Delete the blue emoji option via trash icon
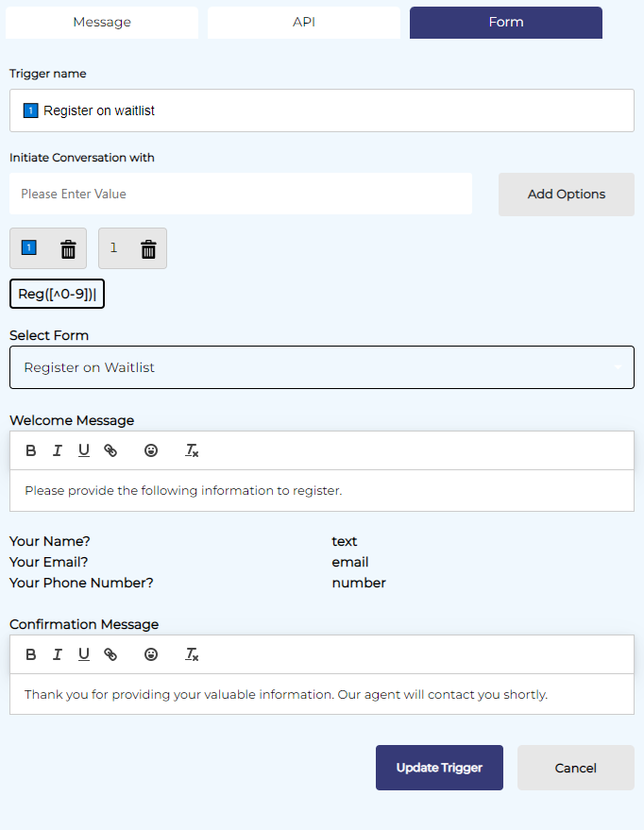The width and height of the screenshot is (644, 830). click(68, 249)
